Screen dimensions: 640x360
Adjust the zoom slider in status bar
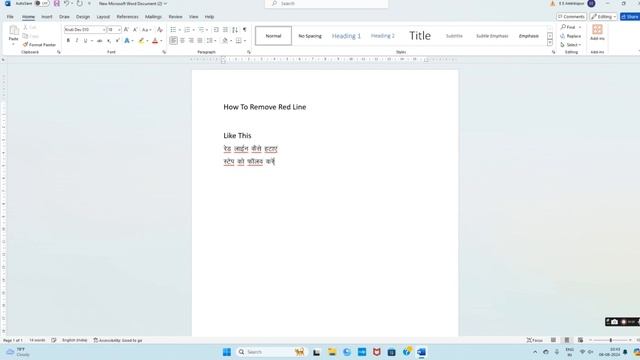611,340
